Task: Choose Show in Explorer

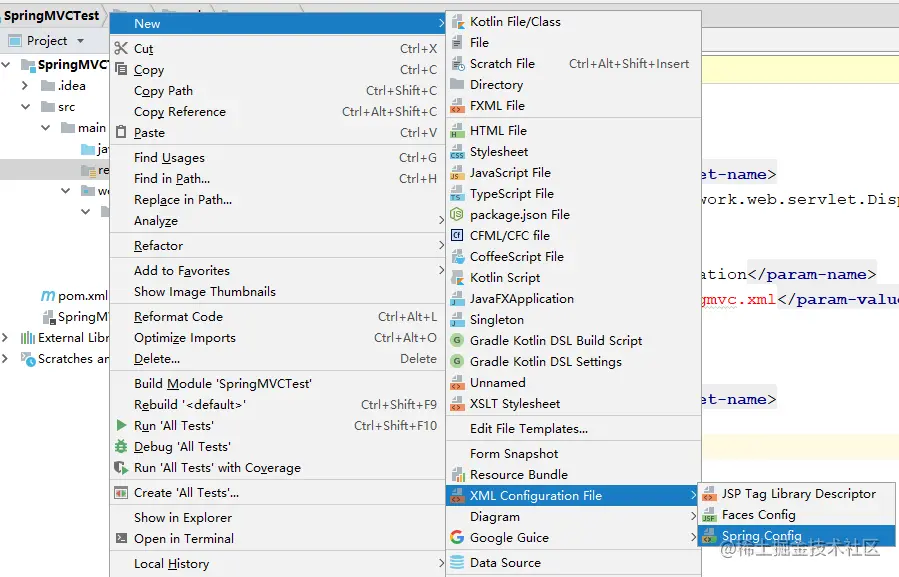Action: tap(277, 517)
